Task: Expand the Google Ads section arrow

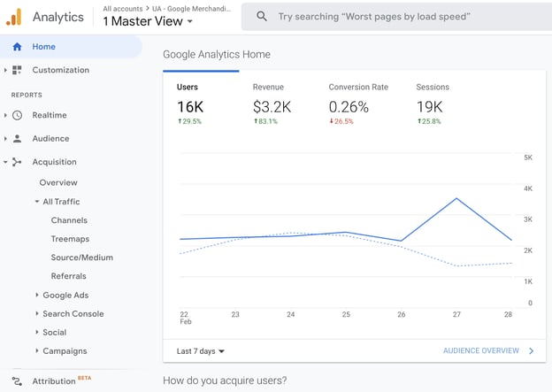Action: (36, 295)
